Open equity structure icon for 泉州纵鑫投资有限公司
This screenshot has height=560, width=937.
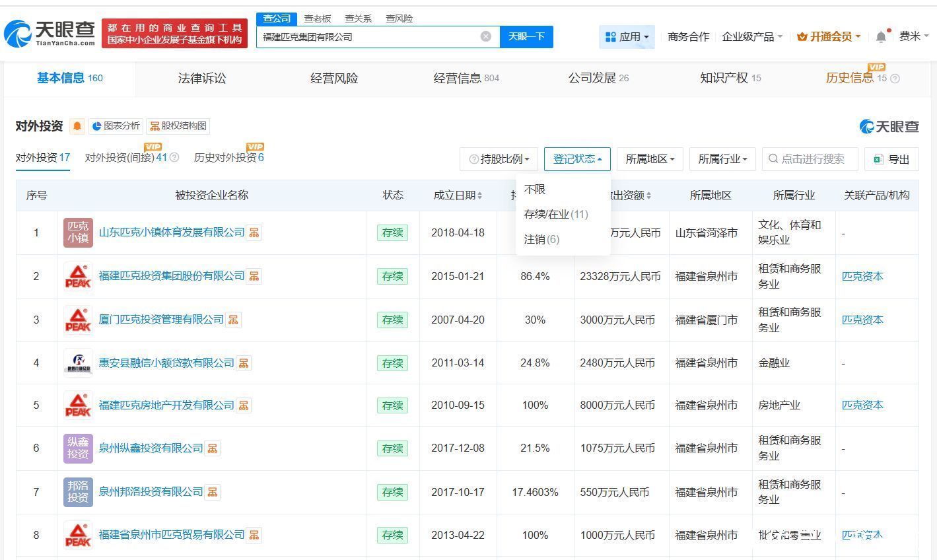coord(212,448)
